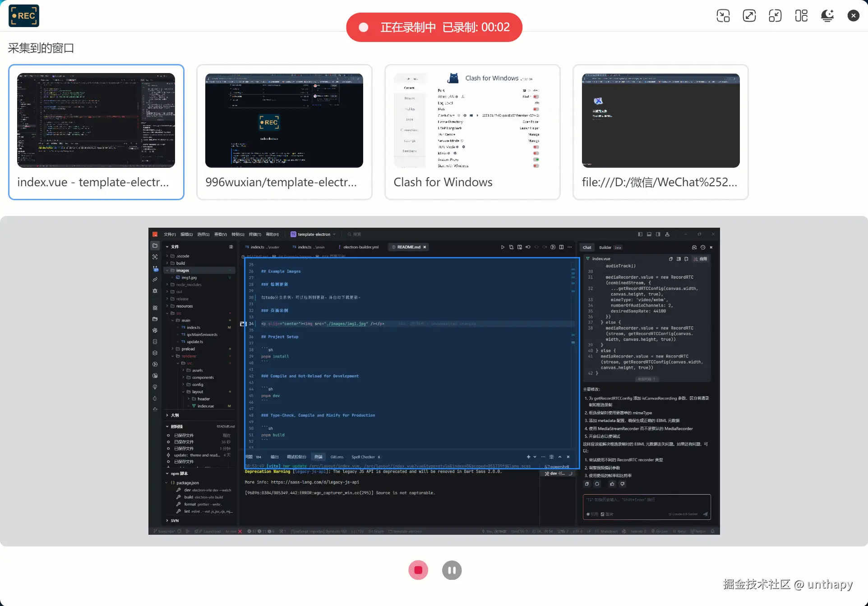Open the layout grid icon in recorder header
868x606 pixels.
pos(801,16)
